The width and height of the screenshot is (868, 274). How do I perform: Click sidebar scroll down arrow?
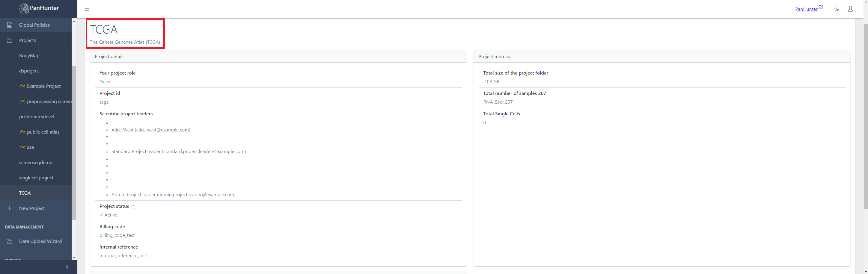[74, 258]
